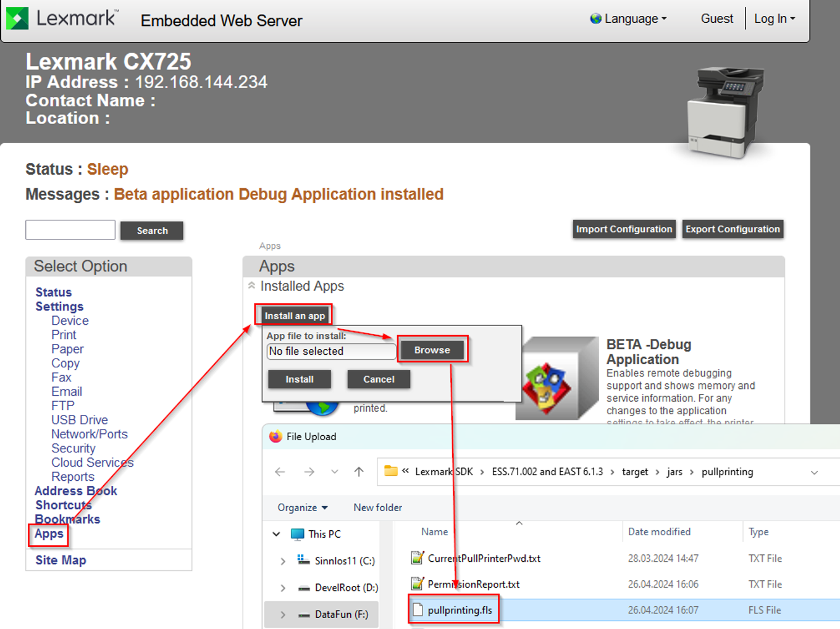Collapse the Installed Apps section
Image resolution: width=840 pixels, height=629 pixels.
click(251, 286)
